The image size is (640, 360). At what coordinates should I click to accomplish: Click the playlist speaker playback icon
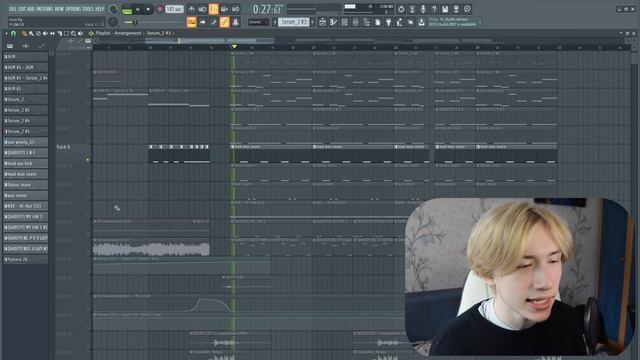point(80,33)
